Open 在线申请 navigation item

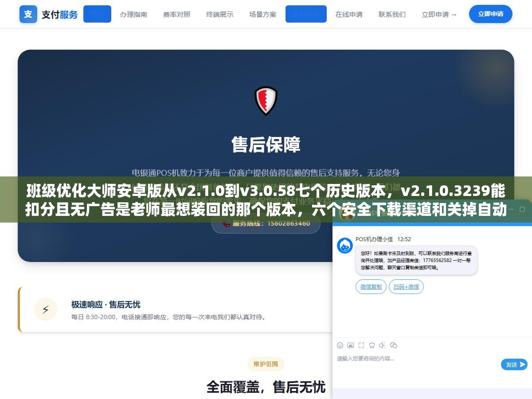coord(349,14)
